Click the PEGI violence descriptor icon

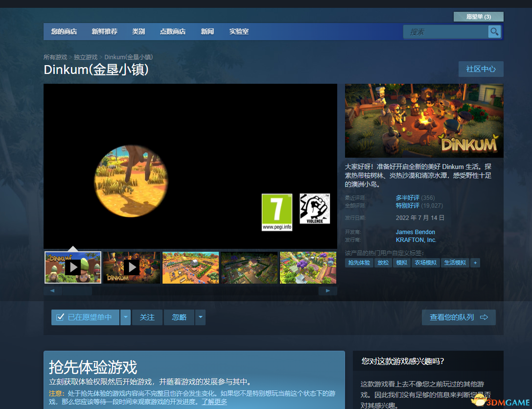coord(315,209)
